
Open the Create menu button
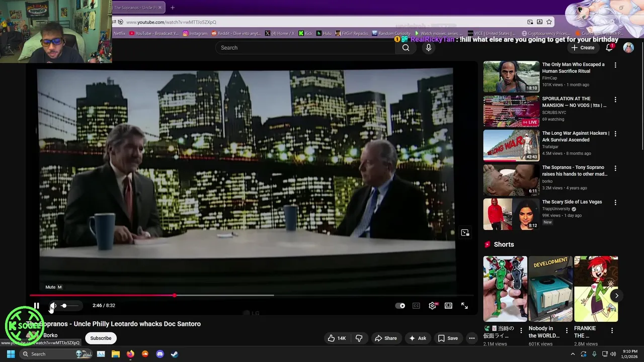click(583, 48)
